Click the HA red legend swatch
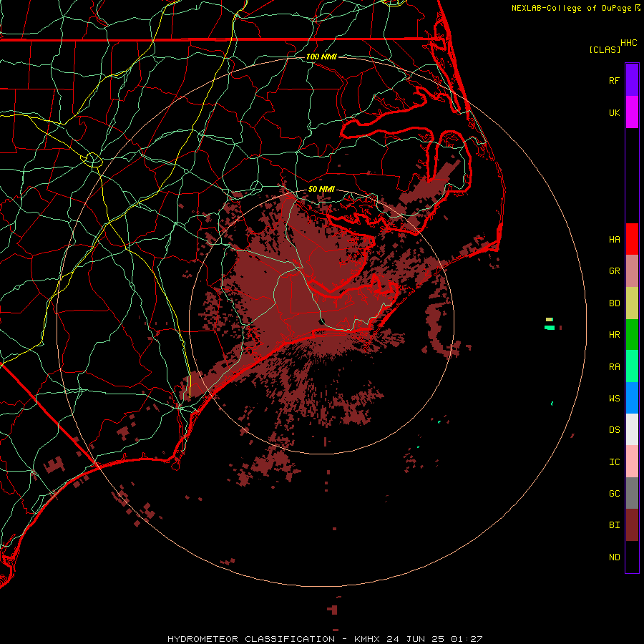This screenshot has width=644, height=644. 632,239
